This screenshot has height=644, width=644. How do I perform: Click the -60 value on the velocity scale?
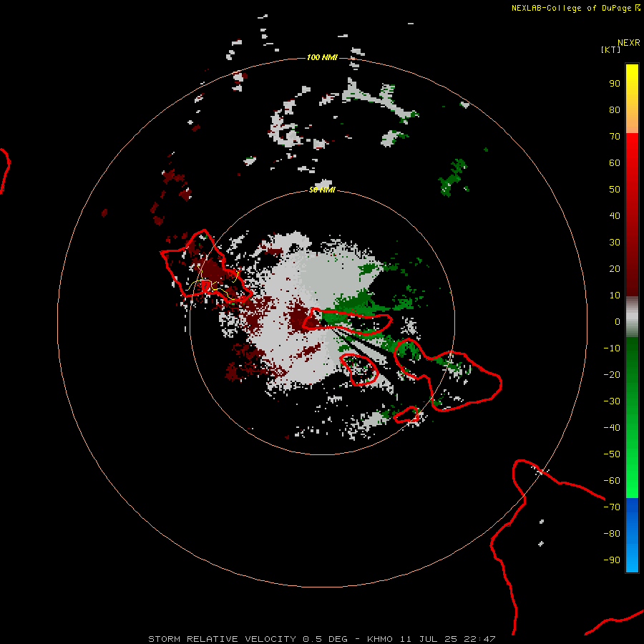click(x=612, y=481)
